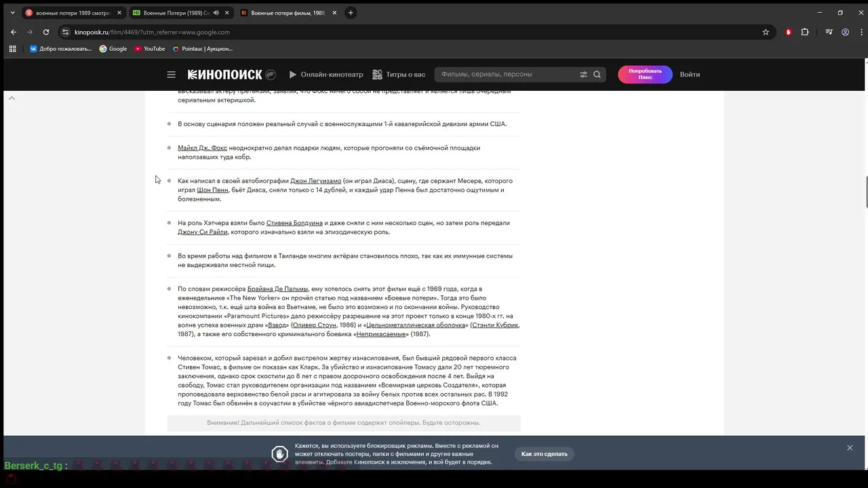Open the browser profile avatar
The height and width of the screenshot is (488, 868).
pyautogui.click(x=845, y=32)
